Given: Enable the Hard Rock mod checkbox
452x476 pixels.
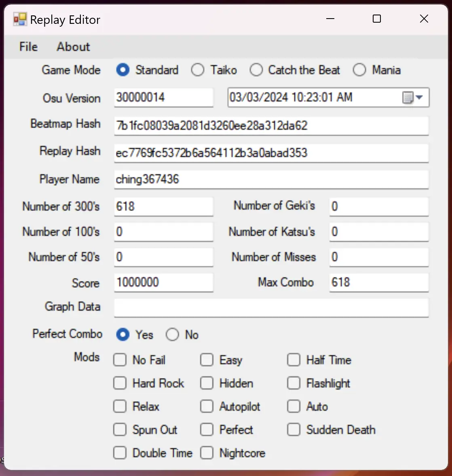Looking at the screenshot, I should click(x=120, y=383).
